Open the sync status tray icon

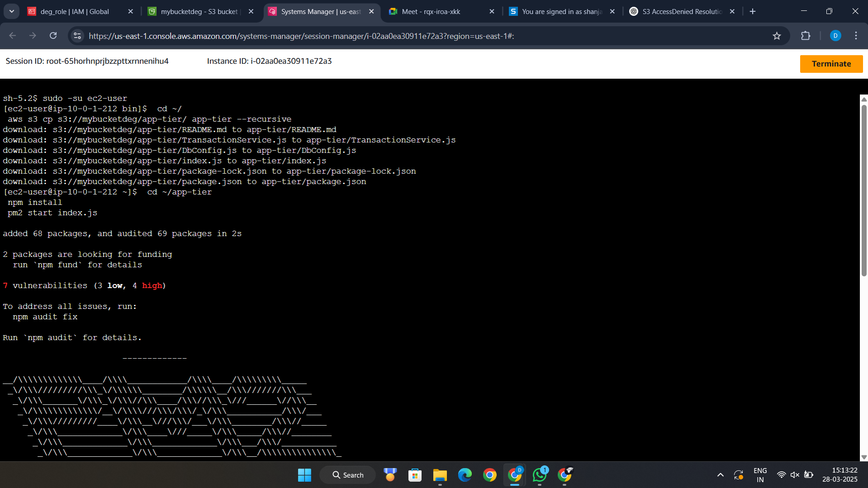tap(739, 475)
